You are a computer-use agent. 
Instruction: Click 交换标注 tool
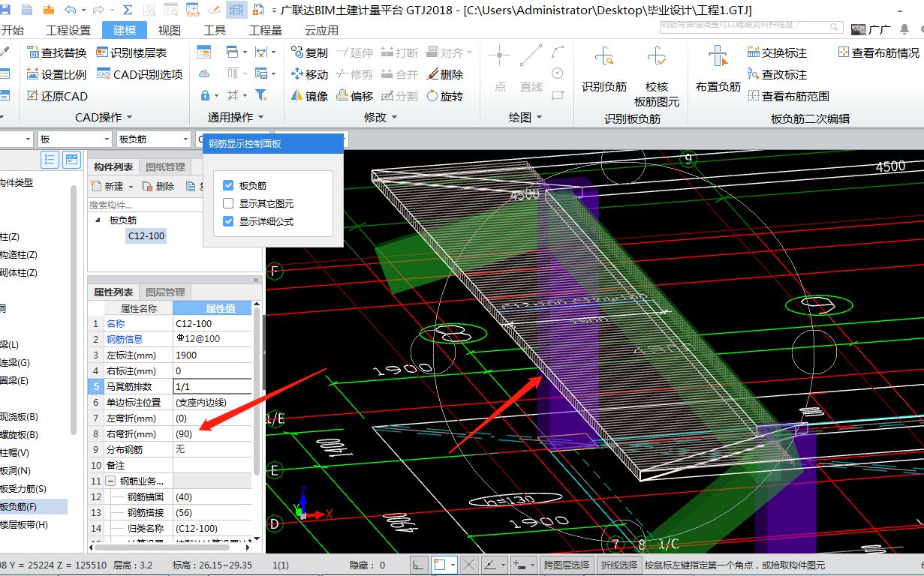click(x=778, y=52)
